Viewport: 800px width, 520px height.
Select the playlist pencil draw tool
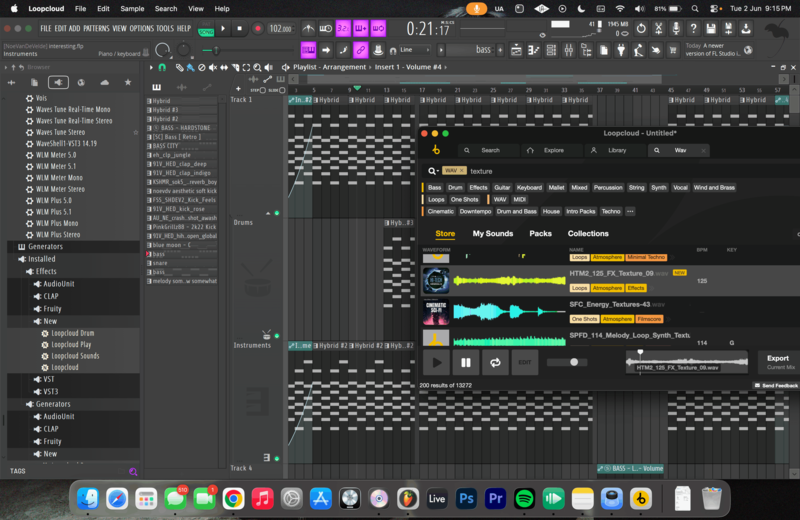point(180,67)
